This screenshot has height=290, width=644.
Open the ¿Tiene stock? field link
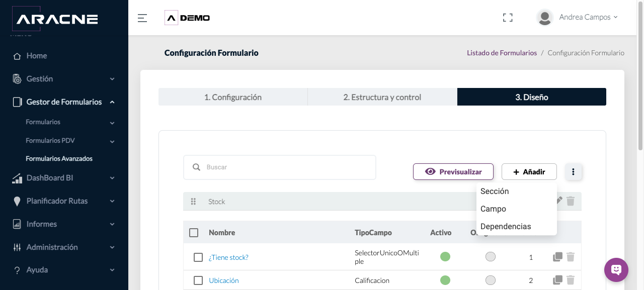click(228, 257)
